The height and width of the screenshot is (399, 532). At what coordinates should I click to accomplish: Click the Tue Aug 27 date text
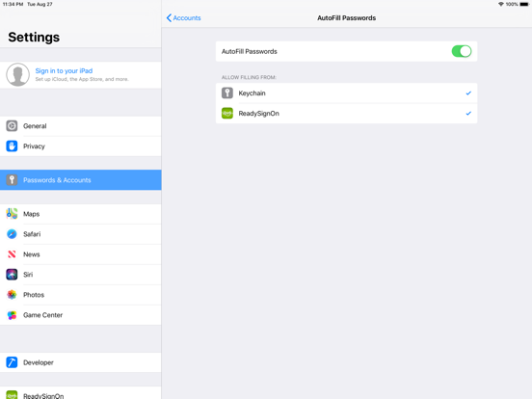(x=40, y=4)
